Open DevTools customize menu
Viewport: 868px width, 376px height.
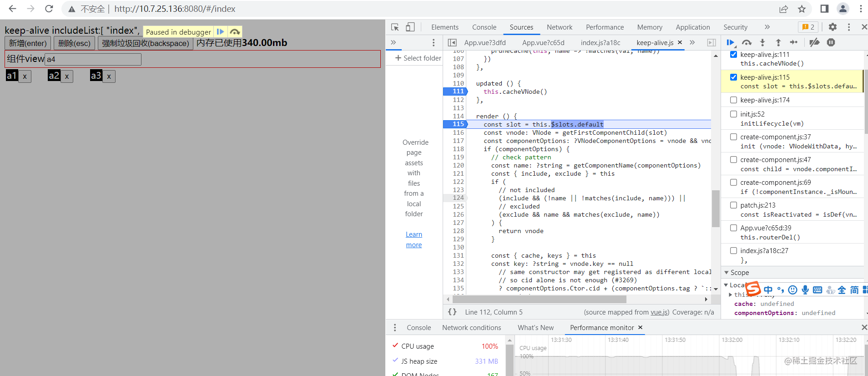click(848, 27)
